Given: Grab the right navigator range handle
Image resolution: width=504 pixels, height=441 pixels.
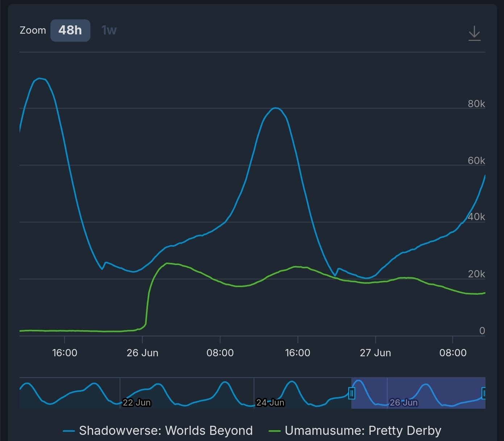Looking at the screenshot, I should pos(483,393).
